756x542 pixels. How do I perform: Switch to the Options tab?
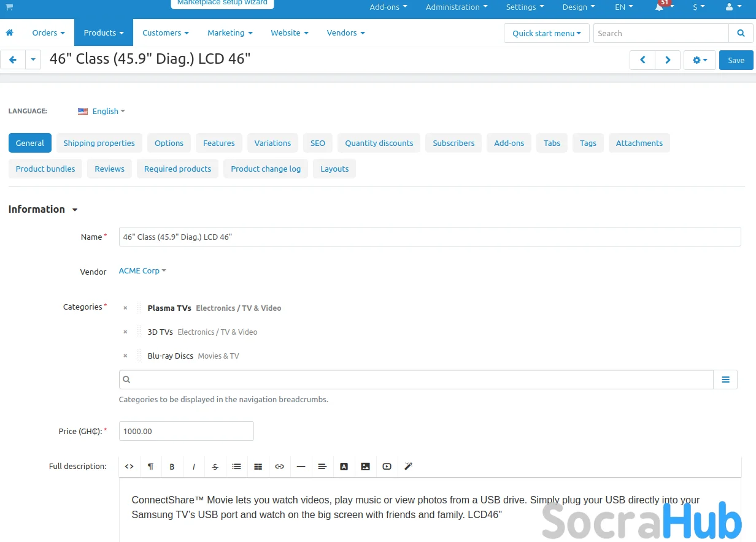click(169, 143)
